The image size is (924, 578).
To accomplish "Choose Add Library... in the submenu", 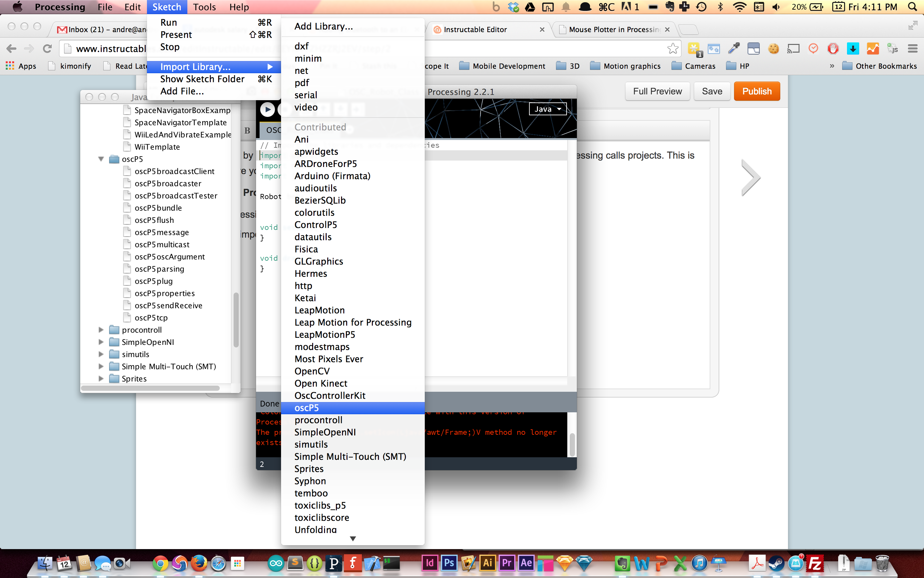I will point(353,26).
